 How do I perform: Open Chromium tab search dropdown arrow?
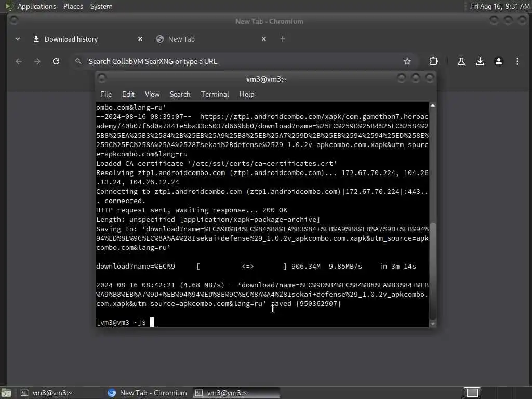(x=18, y=39)
